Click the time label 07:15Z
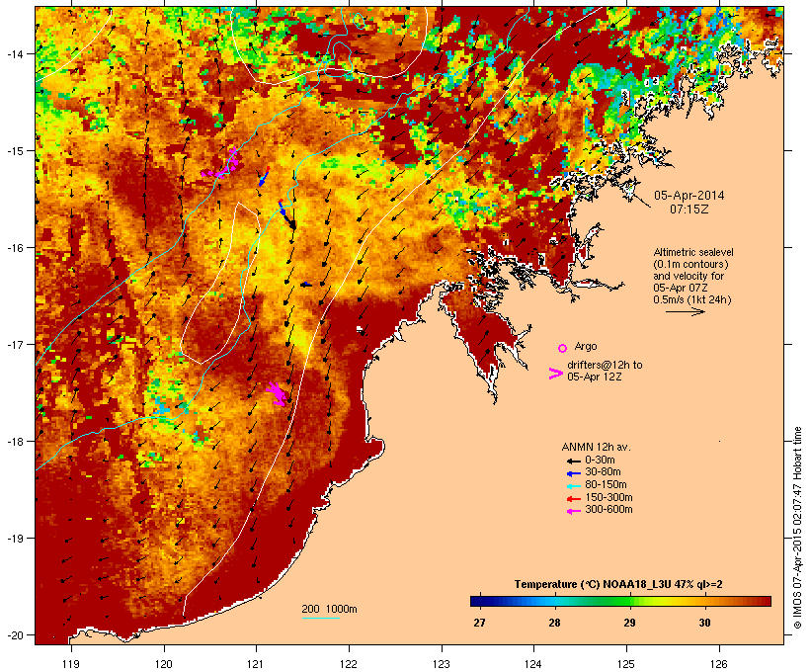This screenshot has width=810, height=672. [689, 210]
